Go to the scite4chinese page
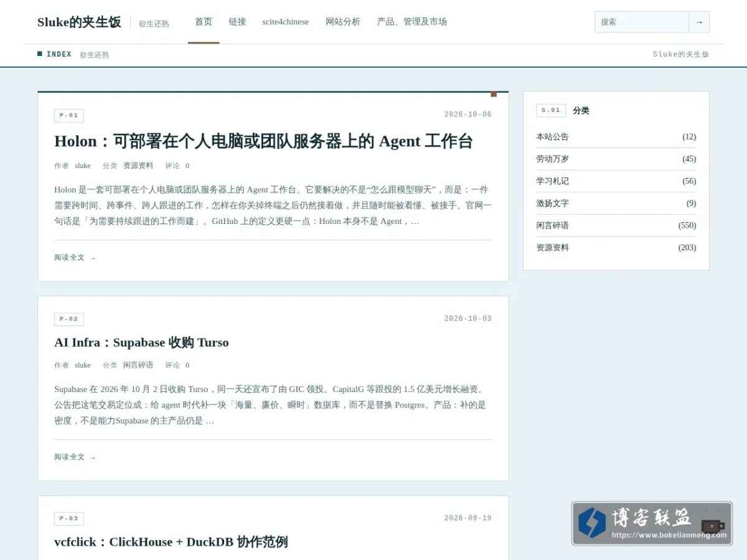This screenshot has width=747, height=560. tap(285, 22)
